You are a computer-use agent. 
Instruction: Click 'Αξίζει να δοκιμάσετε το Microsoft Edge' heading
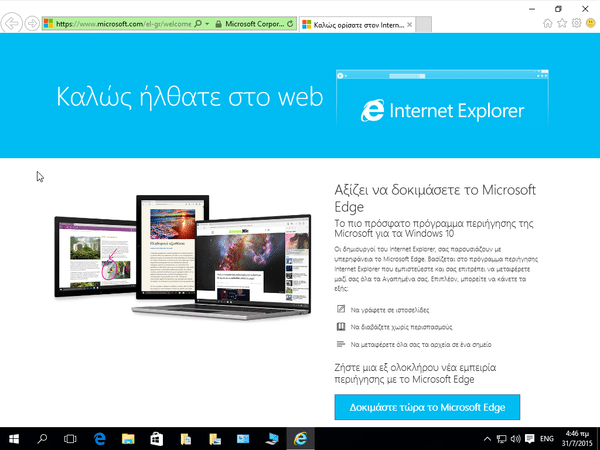tap(435, 198)
